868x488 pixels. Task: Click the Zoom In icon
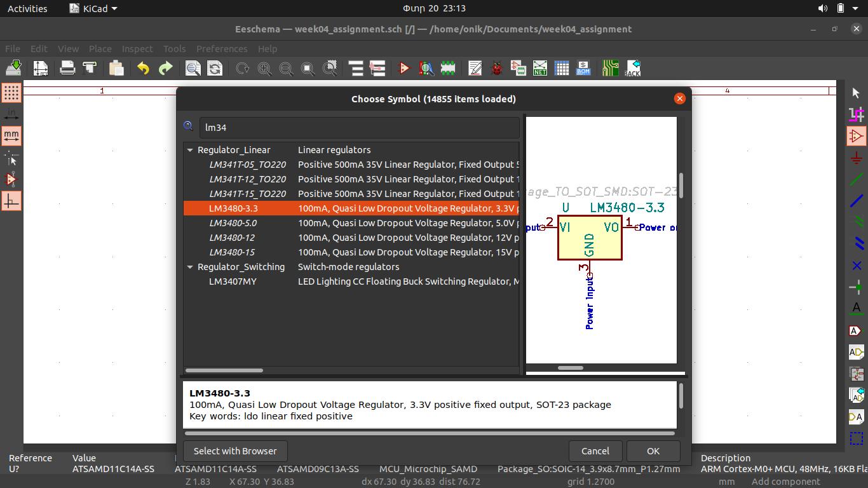[x=264, y=68]
